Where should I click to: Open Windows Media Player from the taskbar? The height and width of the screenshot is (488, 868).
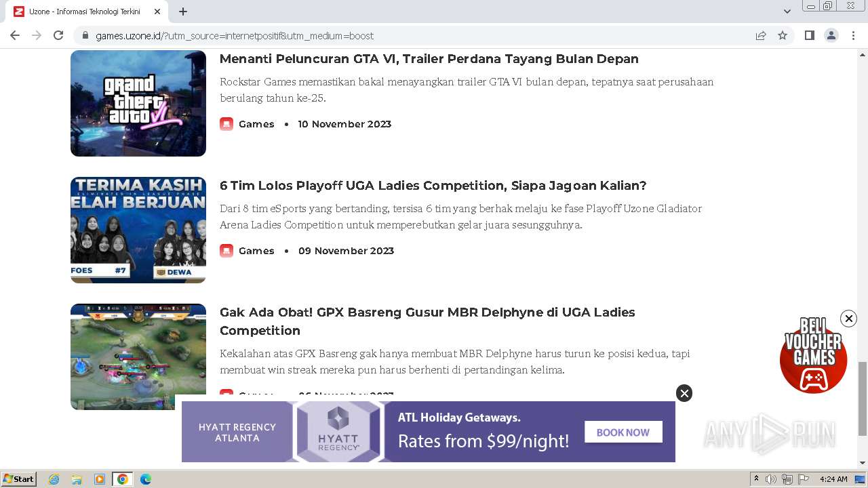[x=100, y=479]
